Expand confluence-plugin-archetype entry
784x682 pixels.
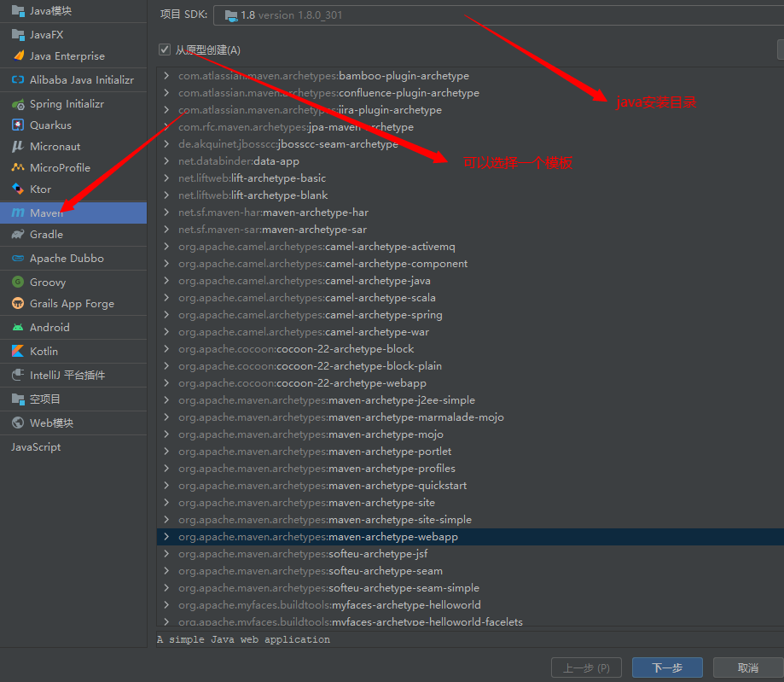coord(166,92)
